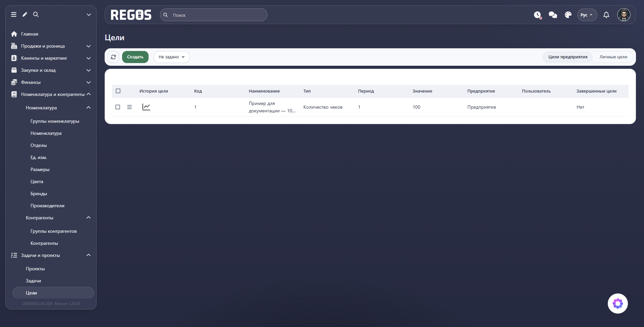The width and height of the screenshot is (644, 327).
Task: Open notifications bell icon
Action: (606, 15)
